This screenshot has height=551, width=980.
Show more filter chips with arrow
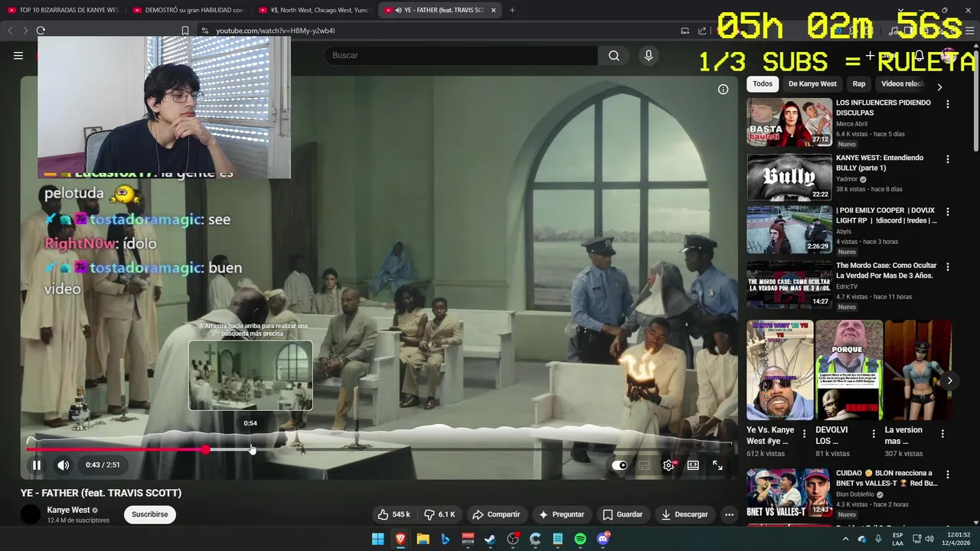click(939, 86)
